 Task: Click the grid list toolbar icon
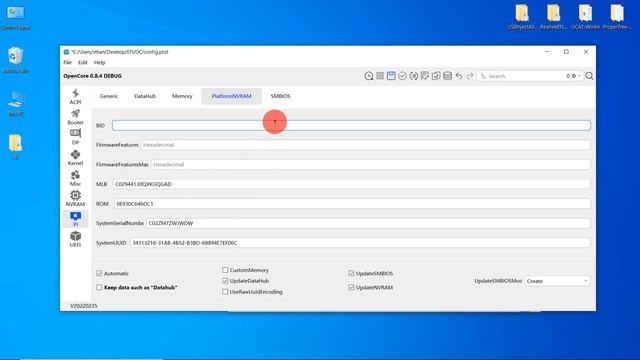[x=380, y=76]
